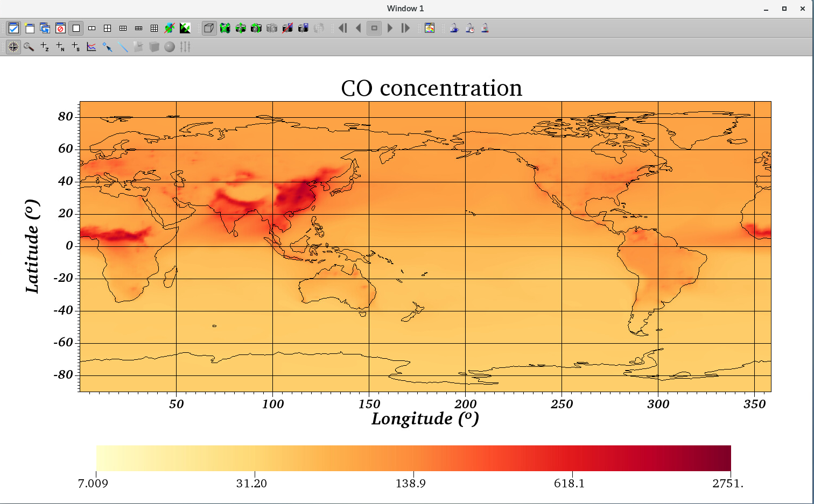
Task: Choose the zone pick tool
Action: pyautogui.click(x=45, y=47)
